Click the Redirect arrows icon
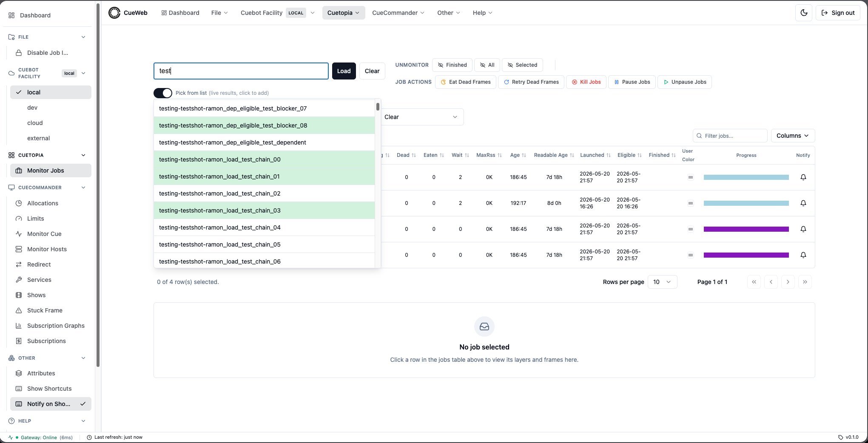Screen dimensions: 868x443 click(x=19, y=264)
